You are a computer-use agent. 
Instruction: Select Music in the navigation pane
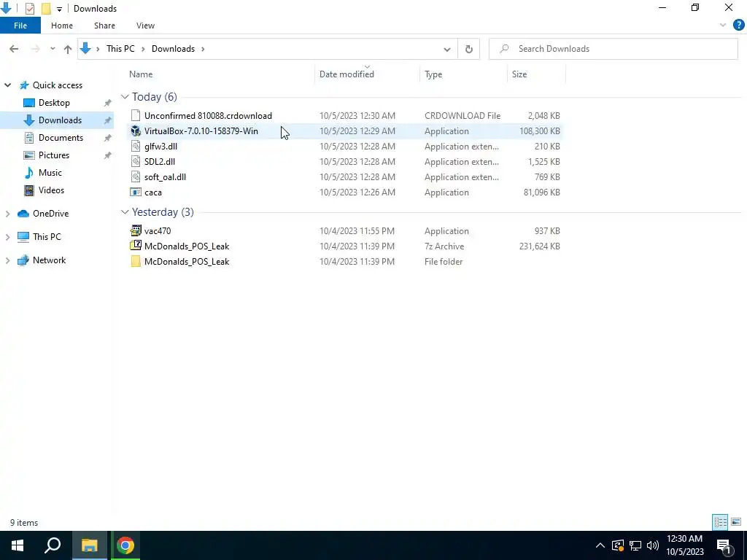[x=50, y=173]
